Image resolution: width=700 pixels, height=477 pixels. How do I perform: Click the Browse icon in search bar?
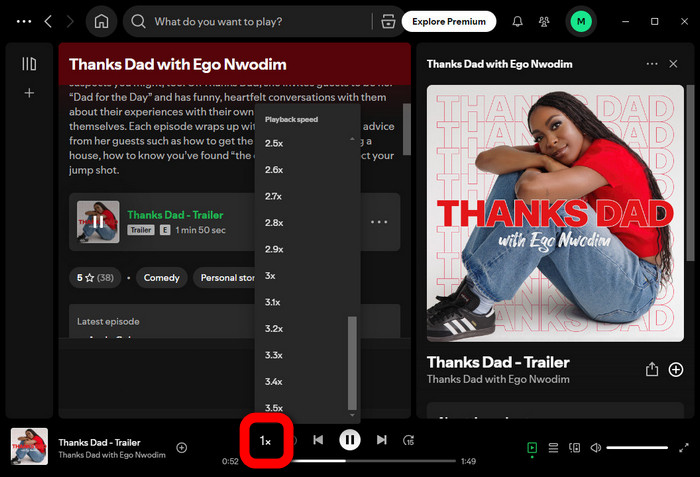click(388, 21)
